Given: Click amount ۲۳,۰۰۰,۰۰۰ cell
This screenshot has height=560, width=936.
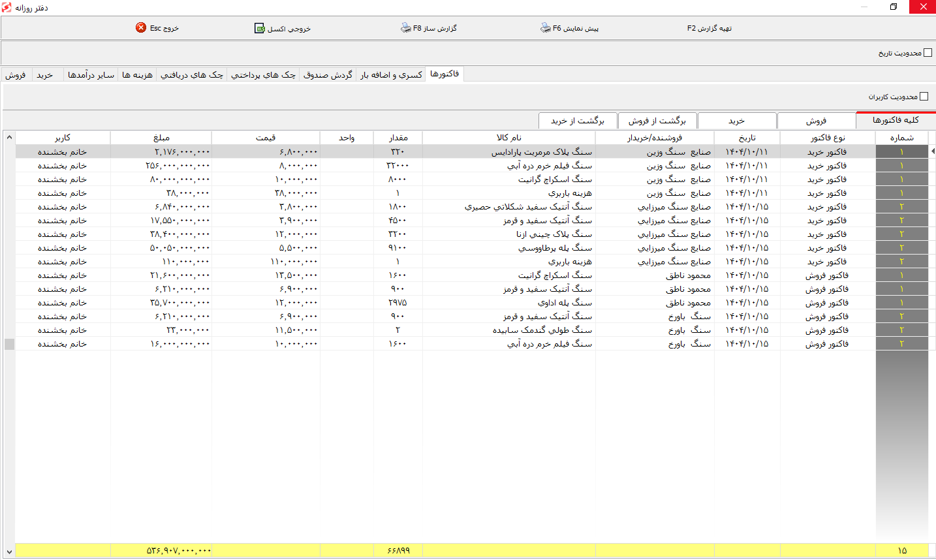Looking at the screenshot, I should 161,330.
